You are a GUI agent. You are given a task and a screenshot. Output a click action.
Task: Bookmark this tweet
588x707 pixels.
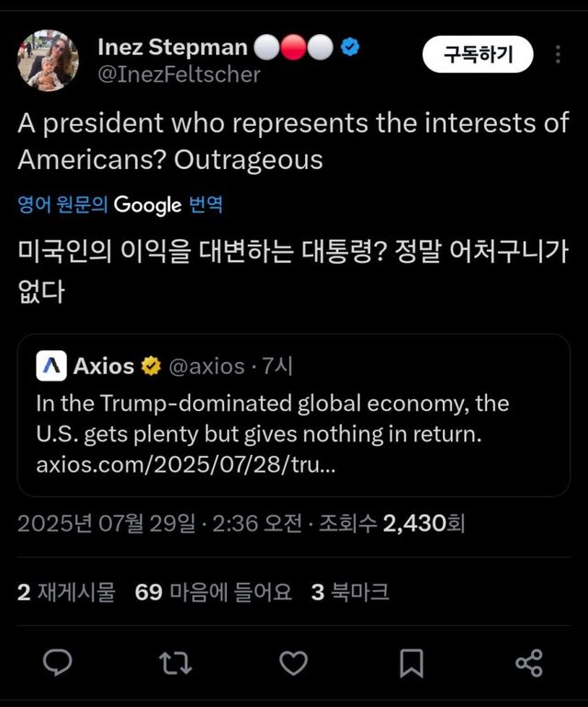coord(412,662)
